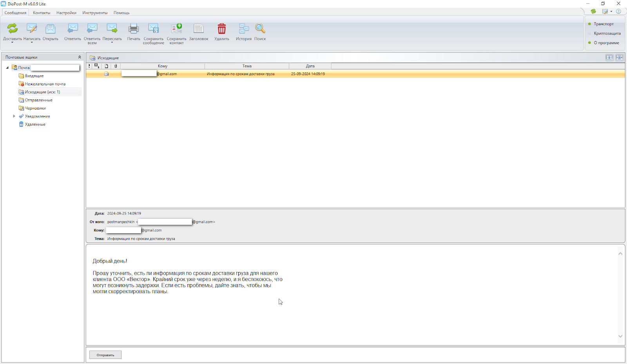627x364 pixels.
Task: Click the green refresh icon in the quick bar
Action: 593,11
